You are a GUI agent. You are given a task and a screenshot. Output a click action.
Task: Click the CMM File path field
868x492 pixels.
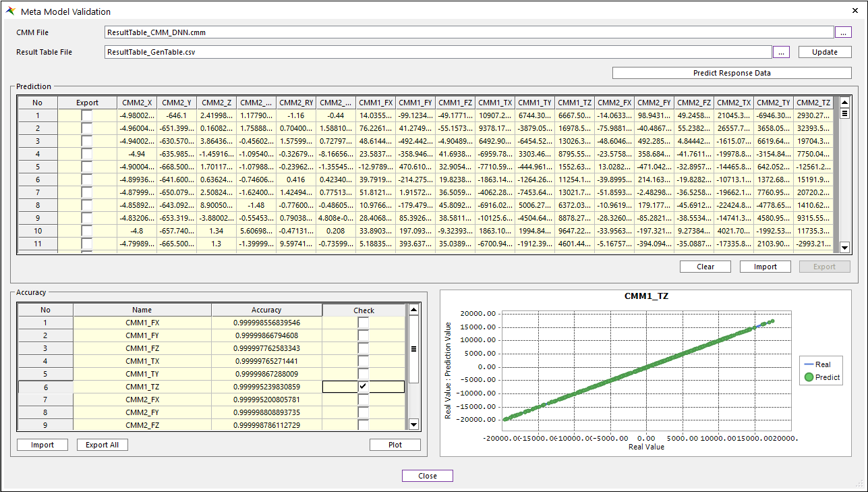click(469, 32)
